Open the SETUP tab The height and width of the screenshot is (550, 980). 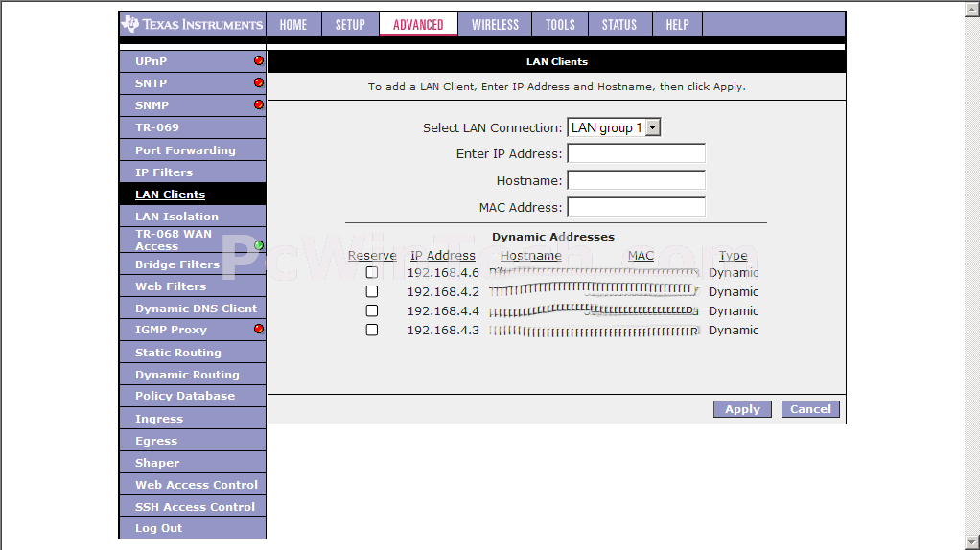pyautogui.click(x=350, y=24)
